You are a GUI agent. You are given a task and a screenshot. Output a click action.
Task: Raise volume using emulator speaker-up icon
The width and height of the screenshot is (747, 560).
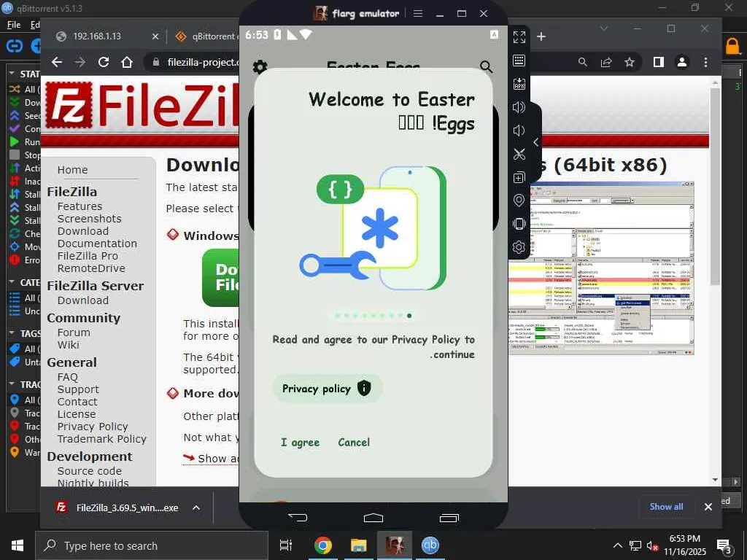coord(519,107)
